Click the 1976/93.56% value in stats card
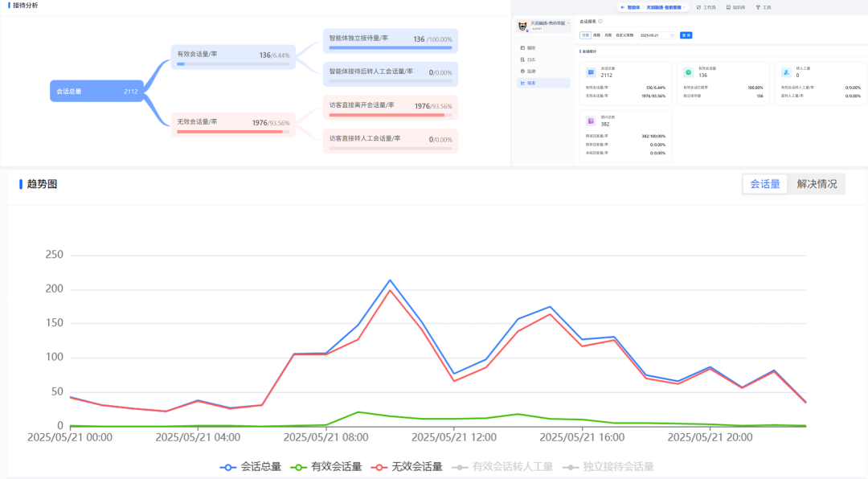This screenshot has height=479, width=868. pos(653,96)
